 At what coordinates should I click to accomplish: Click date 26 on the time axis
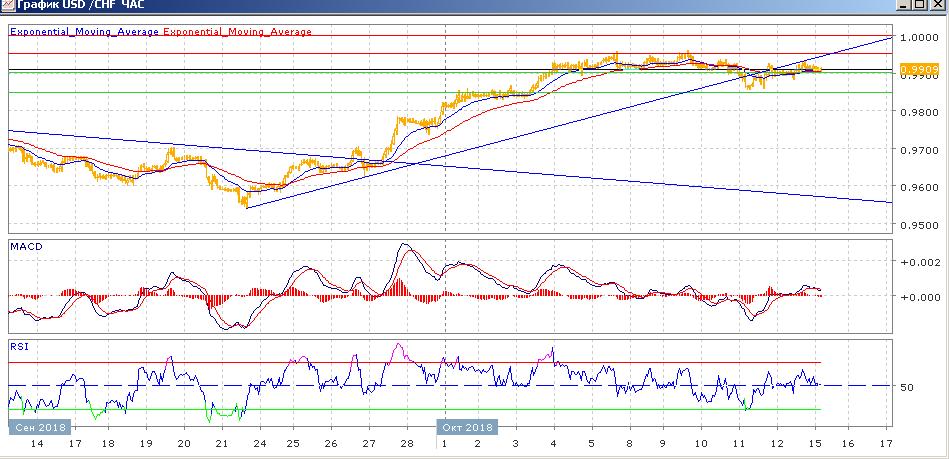330,443
